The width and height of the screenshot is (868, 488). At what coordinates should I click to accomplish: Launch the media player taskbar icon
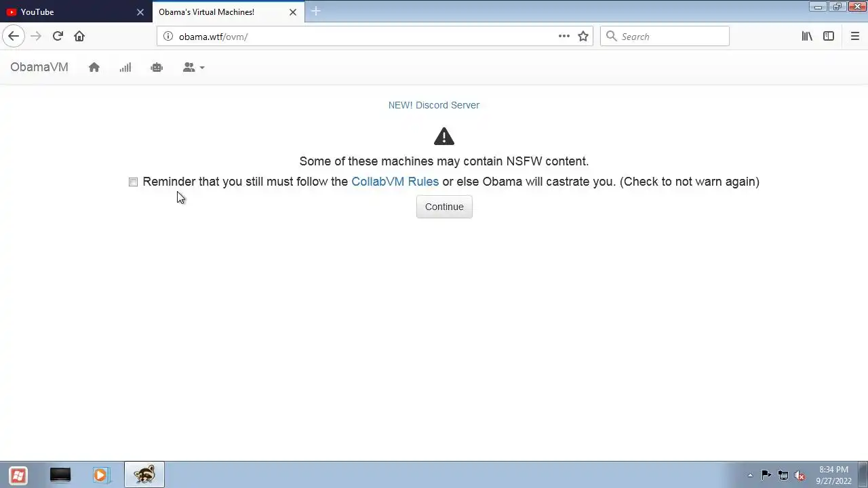pyautogui.click(x=101, y=475)
